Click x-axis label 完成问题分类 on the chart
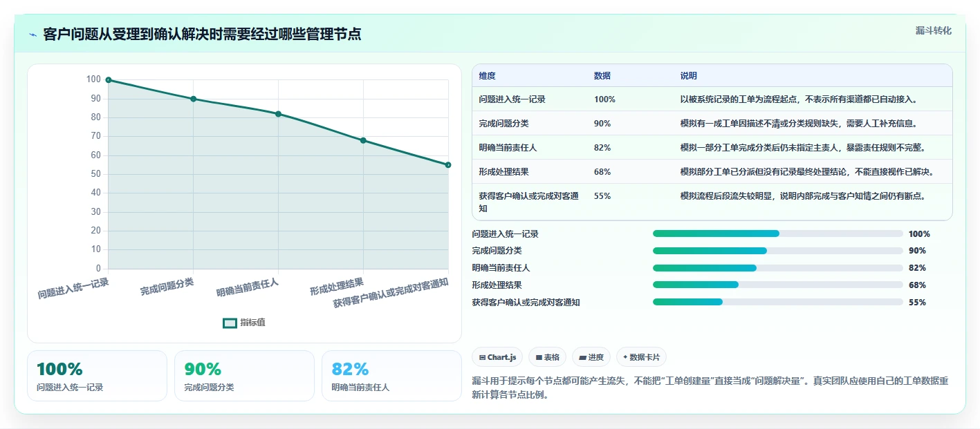980x429 pixels. coord(167,286)
